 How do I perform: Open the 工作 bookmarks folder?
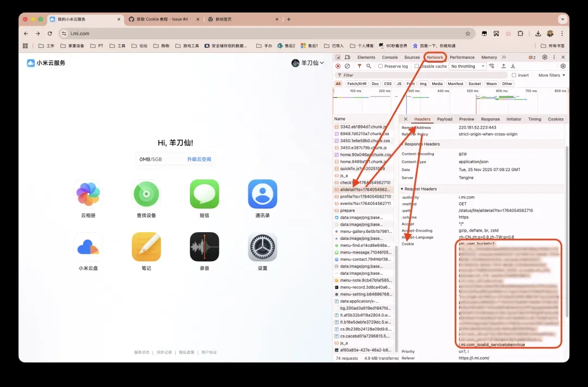[x=46, y=46]
